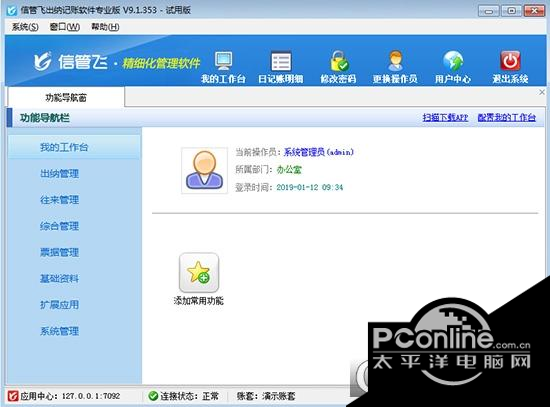Click the operator avatar picture
The width and height of the screenshot is (550, 407).
pos(204,170)
